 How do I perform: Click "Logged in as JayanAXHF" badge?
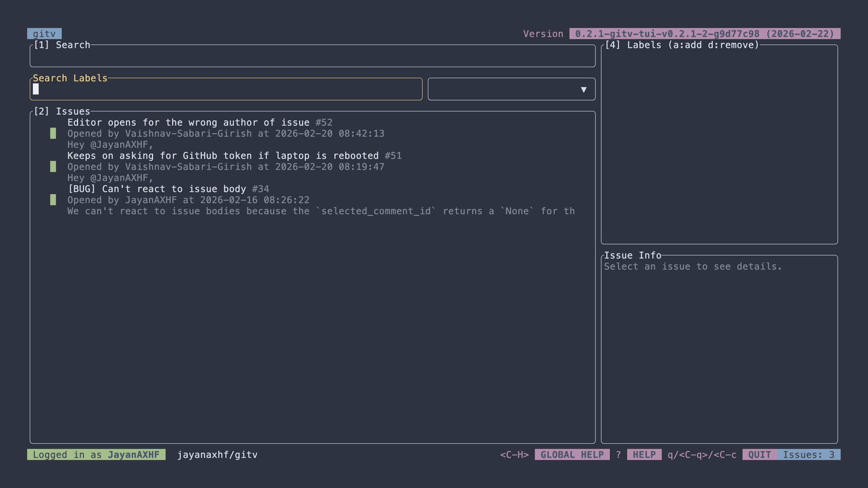tap(96, 455)
